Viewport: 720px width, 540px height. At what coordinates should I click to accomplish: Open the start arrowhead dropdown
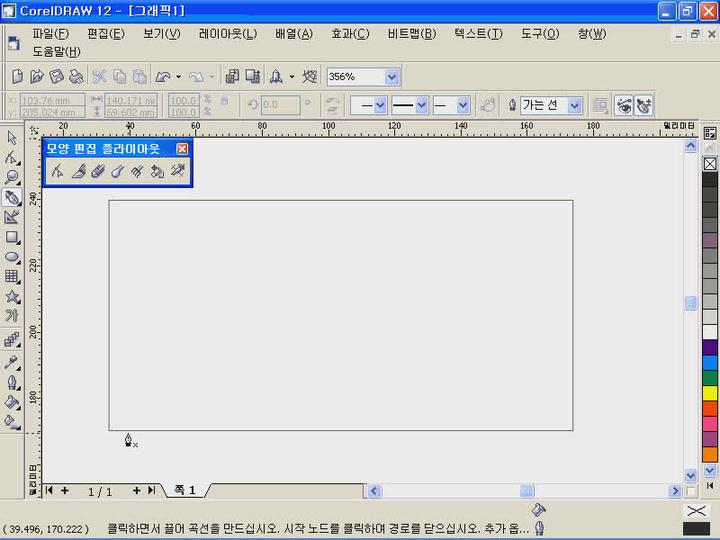380,106
